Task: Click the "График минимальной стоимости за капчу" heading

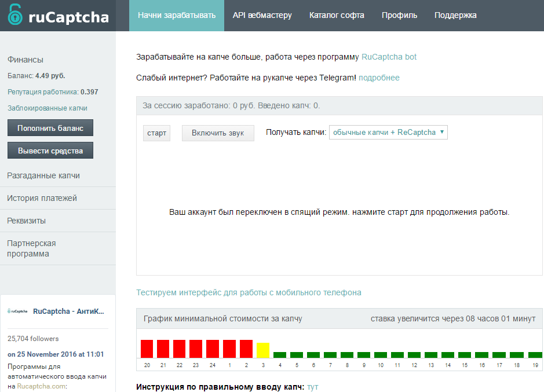Action: (x=222, y=318)
